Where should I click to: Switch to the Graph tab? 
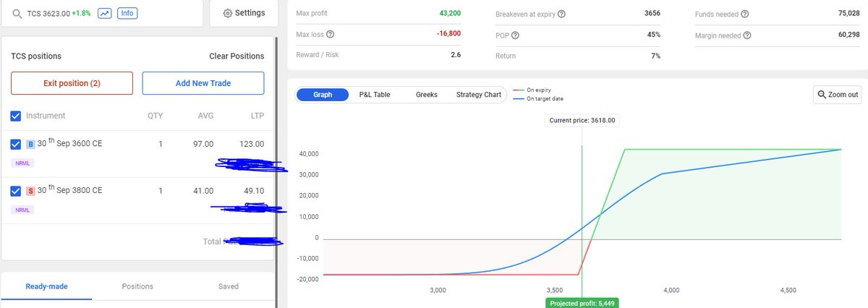click(323, 95)
